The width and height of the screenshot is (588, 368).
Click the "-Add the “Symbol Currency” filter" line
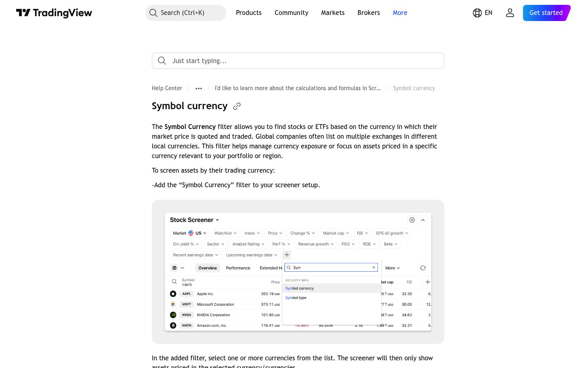tap(236, 185)
